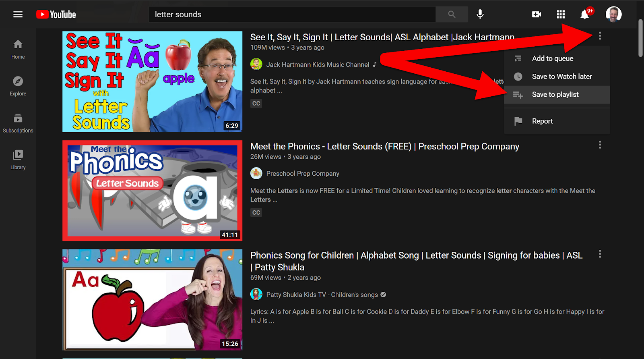Play the Phonics Song apple thumbnail
The height and width of the screenshot is (359, 644).
coord(152,300)
